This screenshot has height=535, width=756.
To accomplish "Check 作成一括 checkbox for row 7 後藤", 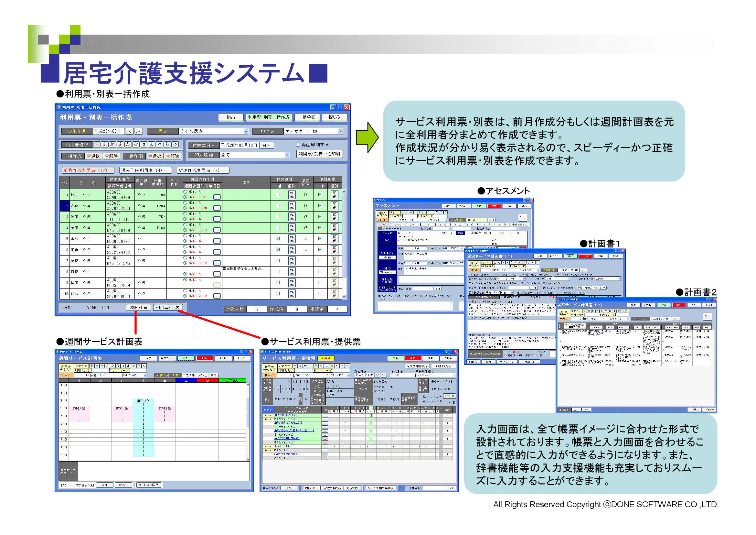I will [x=278, y=261].
